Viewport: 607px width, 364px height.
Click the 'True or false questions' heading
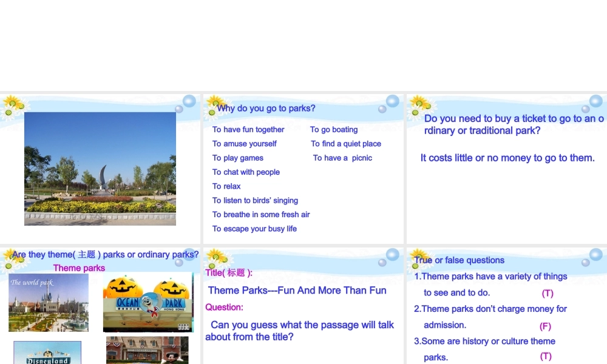(x=459, y=260)
